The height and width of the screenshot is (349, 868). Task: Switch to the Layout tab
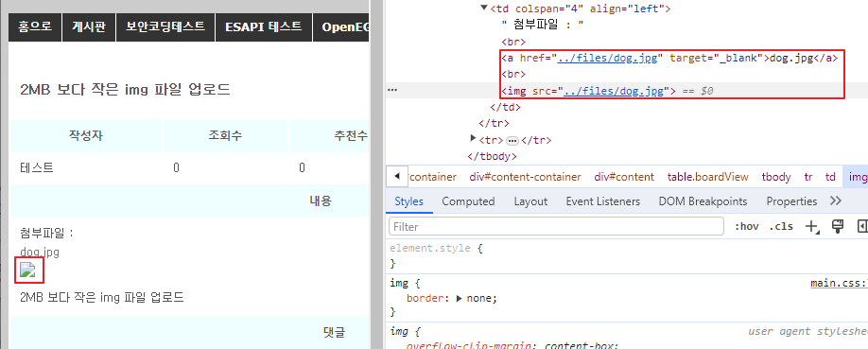coord(530,201)
